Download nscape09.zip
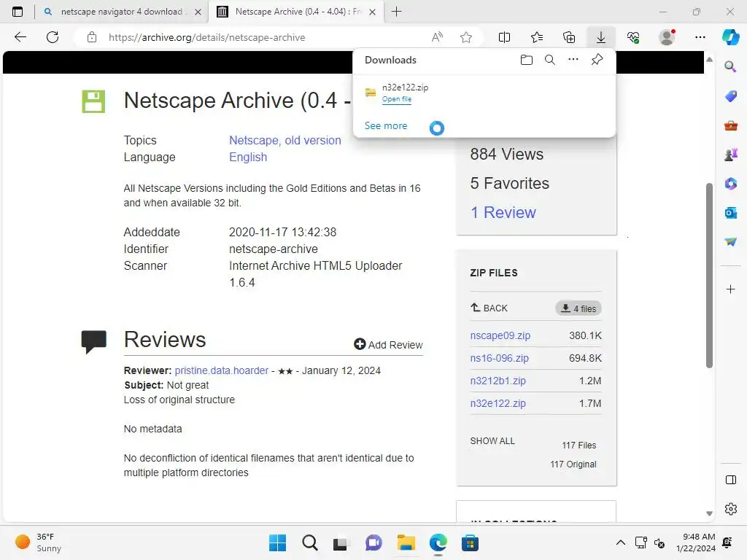This screenshot has height=560, width=747. [x=500, y=335]
